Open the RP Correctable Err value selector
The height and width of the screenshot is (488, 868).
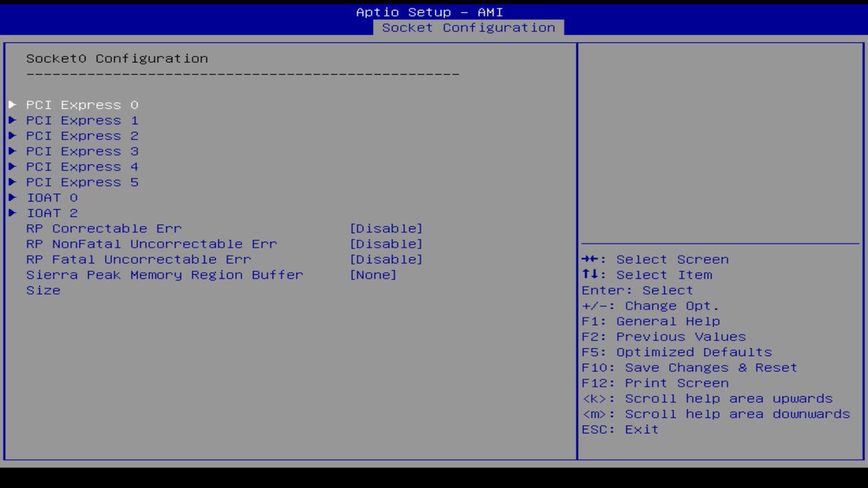(x=387, y=228)
